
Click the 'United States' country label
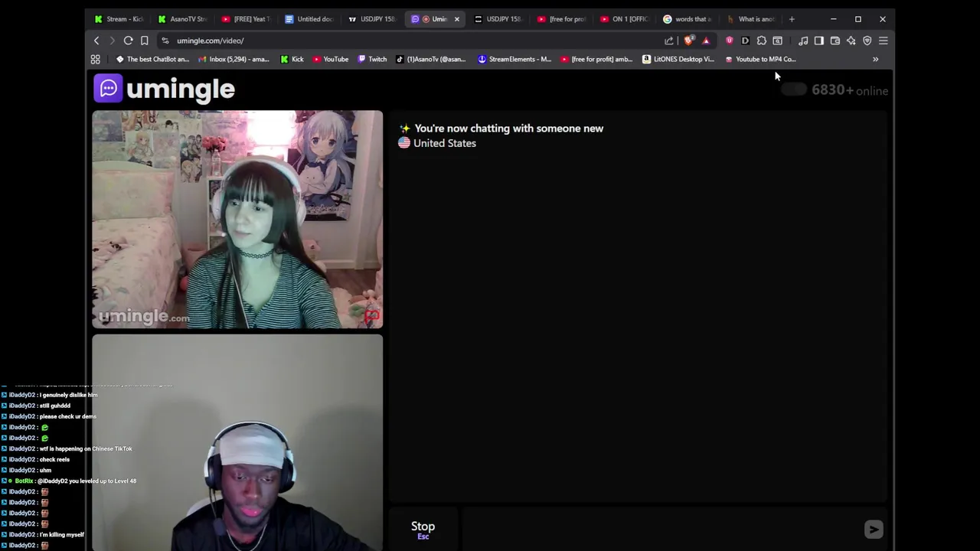pos(445,143)
